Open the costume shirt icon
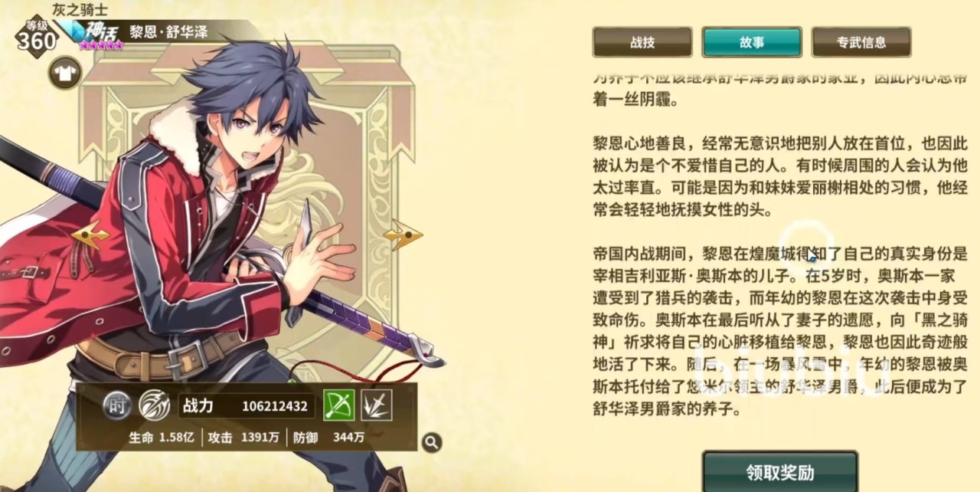This screenshot has height=492, width=980. 64,73
